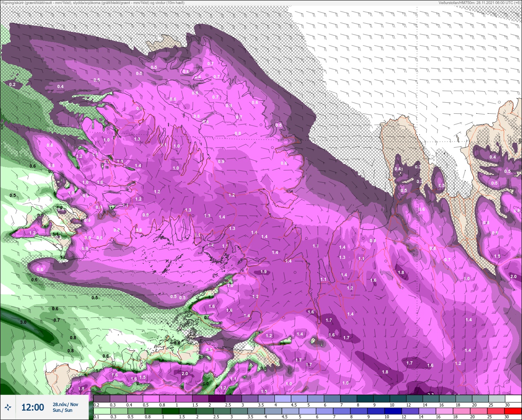The width and height of the screenshot is (522, 420).
Task: Click the '0.2' value near the map's left edge
Action: pos(12,84)
